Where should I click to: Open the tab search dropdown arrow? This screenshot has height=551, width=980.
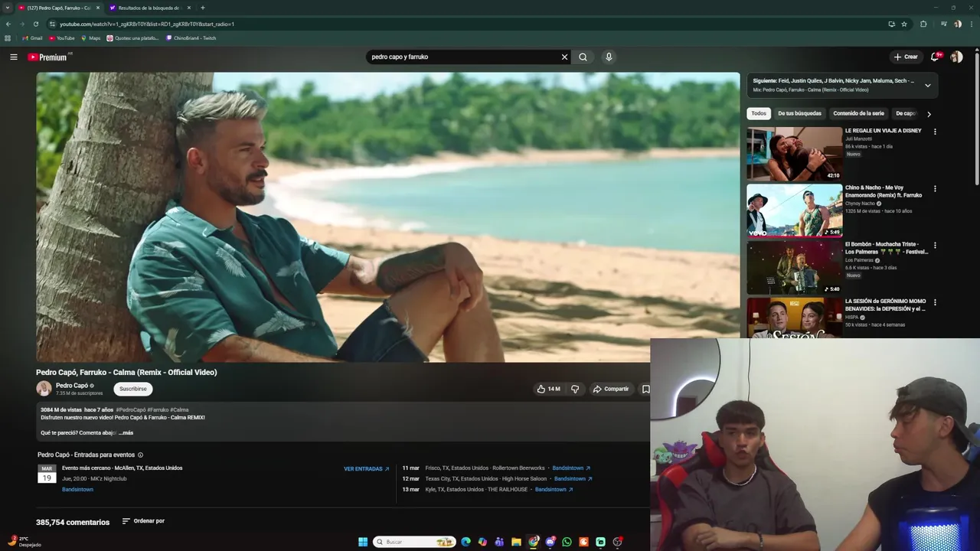8,8
